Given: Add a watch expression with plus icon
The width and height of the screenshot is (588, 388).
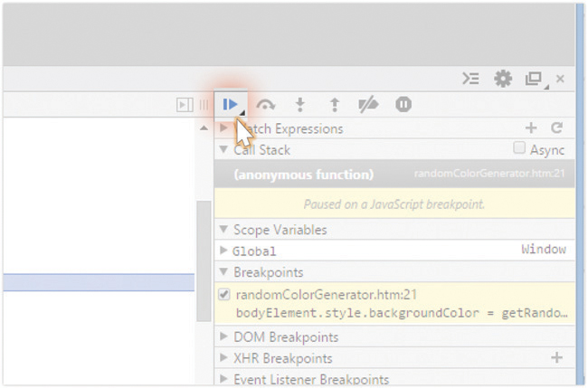Looking at the screenshot, I should (531, 128).
